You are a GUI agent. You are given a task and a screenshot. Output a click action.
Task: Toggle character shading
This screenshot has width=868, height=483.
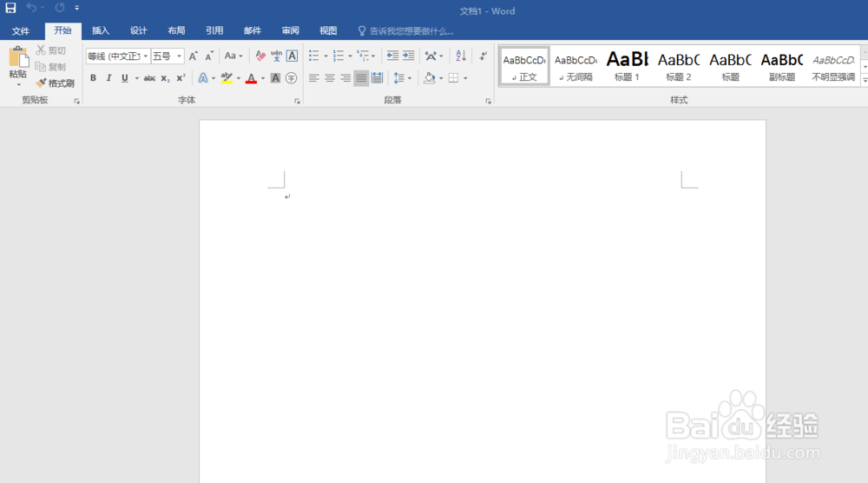pos(276,78)
